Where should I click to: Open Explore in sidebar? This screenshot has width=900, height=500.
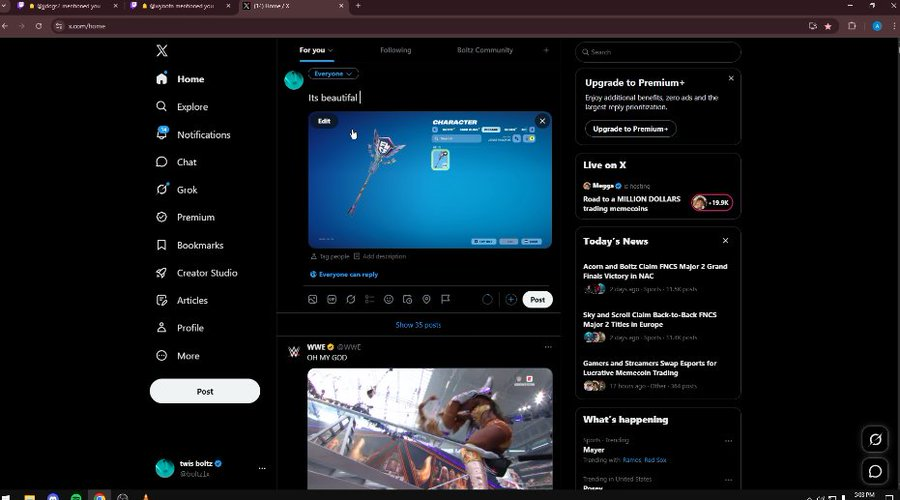182,107
